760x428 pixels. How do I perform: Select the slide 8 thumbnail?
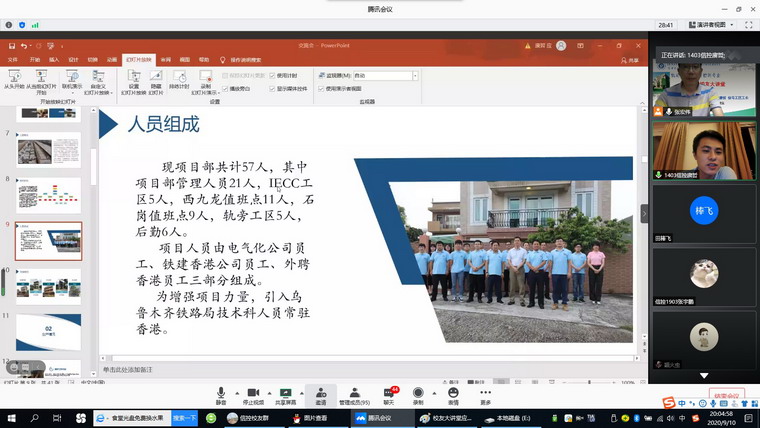(x=49, y=194)
